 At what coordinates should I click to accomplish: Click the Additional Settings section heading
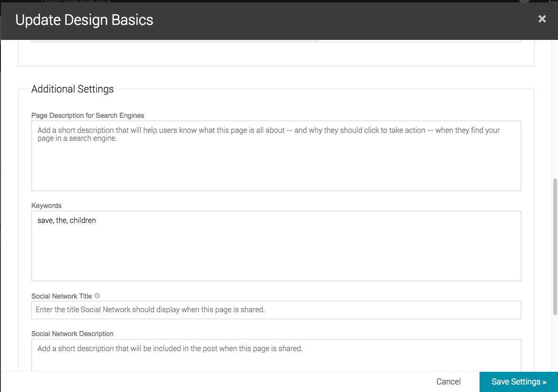pos(72,89)
